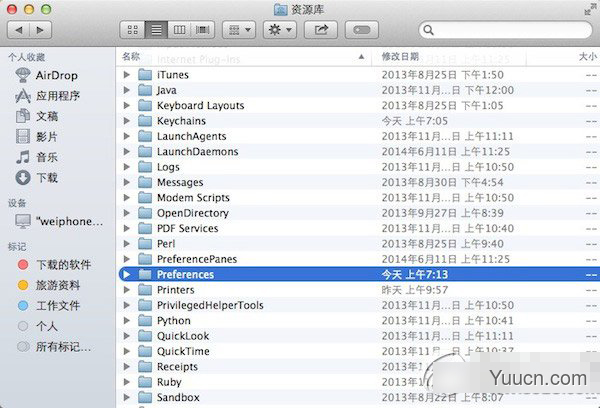Go back with the left arrow button
The image size is (600, 408).
(x=18, y=30)
